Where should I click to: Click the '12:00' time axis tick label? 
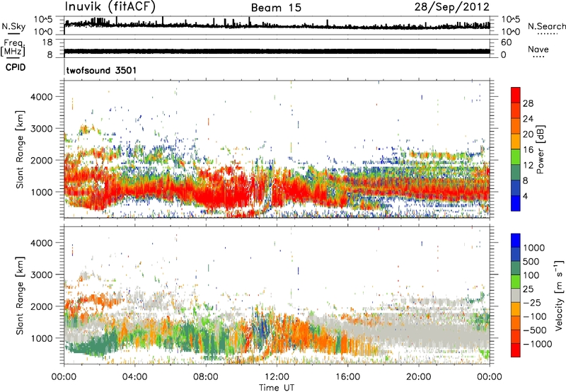[277, 377]
